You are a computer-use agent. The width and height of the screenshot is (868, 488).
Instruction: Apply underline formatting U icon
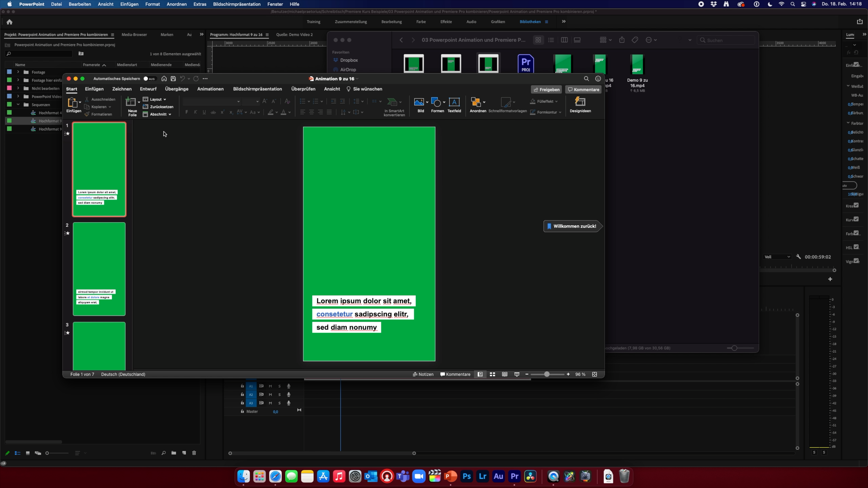pos(204,112)
